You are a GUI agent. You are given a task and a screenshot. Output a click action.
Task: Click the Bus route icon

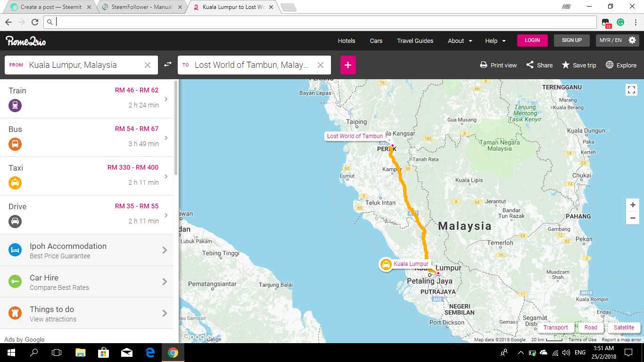click(15, 144)
